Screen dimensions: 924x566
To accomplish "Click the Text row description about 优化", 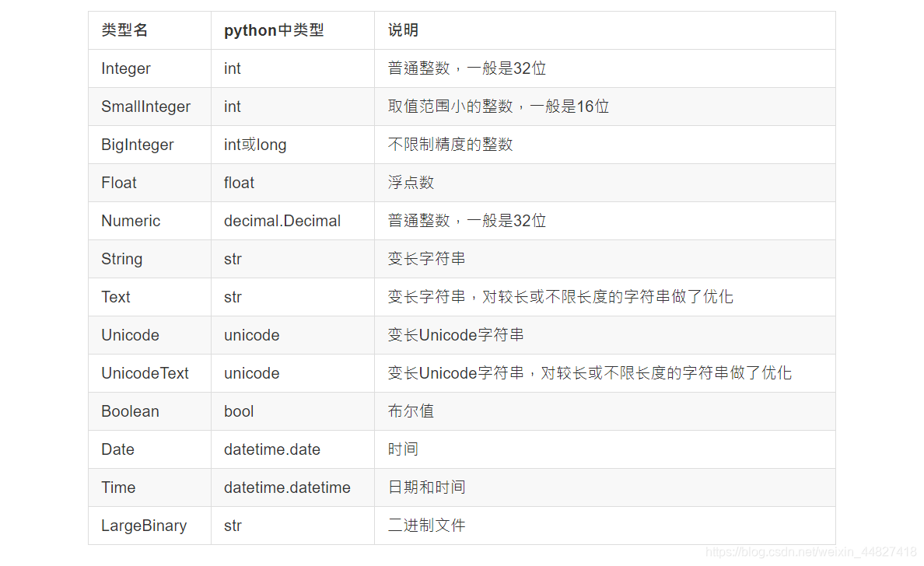I will pos(561,297).
